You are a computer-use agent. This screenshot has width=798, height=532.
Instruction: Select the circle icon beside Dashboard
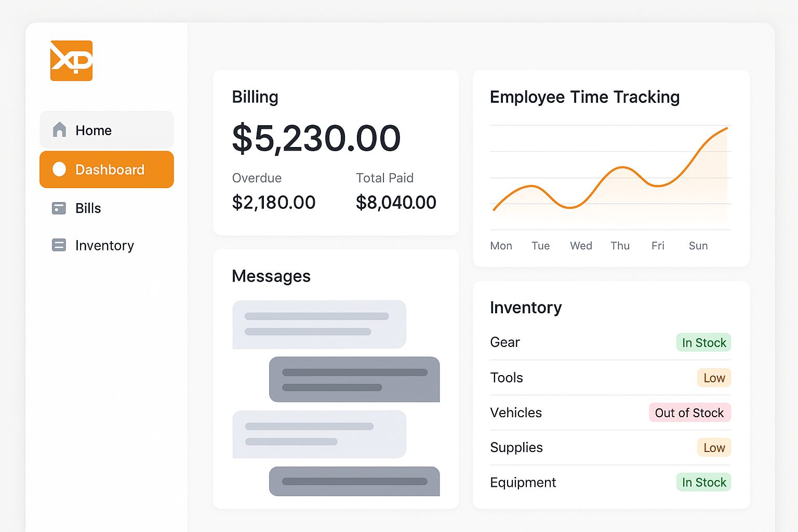59,169
